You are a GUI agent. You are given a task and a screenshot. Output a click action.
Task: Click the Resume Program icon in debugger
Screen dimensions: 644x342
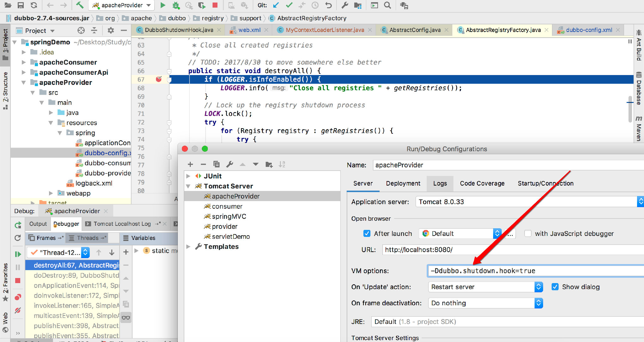18,254
